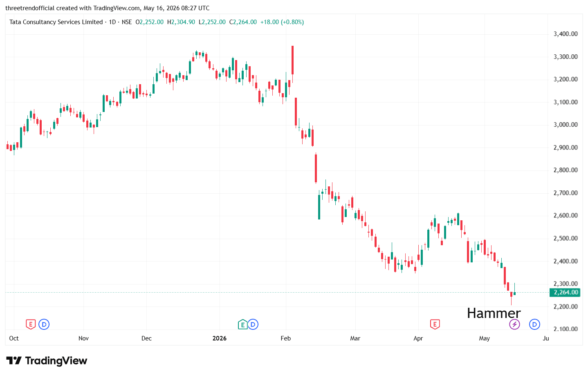Open the blue dividend D marker near 2026

(253, 325)
